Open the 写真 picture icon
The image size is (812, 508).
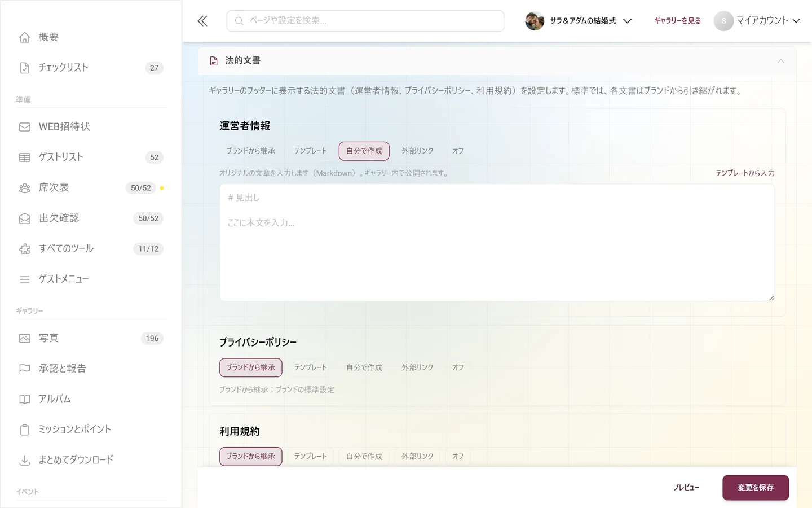click(25, 339)
